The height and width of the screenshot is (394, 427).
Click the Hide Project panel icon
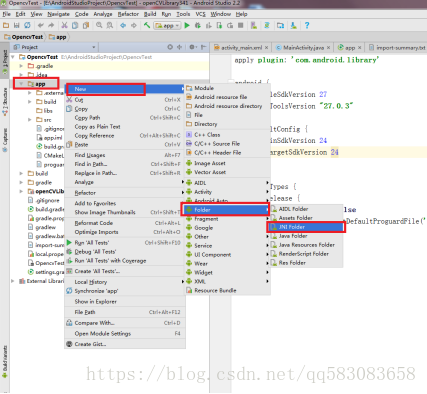pyautogui.click(x=204, y=47)
